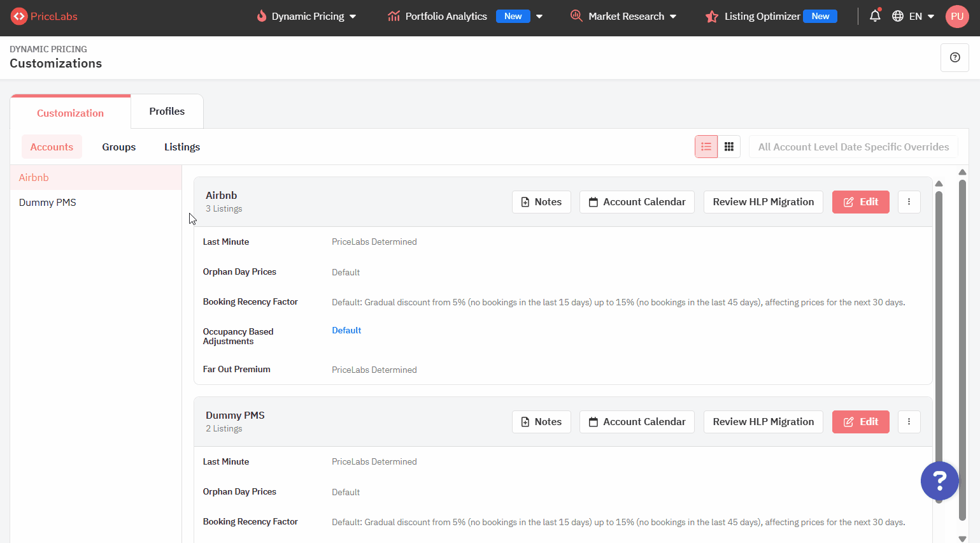Screen dimensions: 980x543
Task: Open the floating help chat bubble
Action: tap(939, 481)
